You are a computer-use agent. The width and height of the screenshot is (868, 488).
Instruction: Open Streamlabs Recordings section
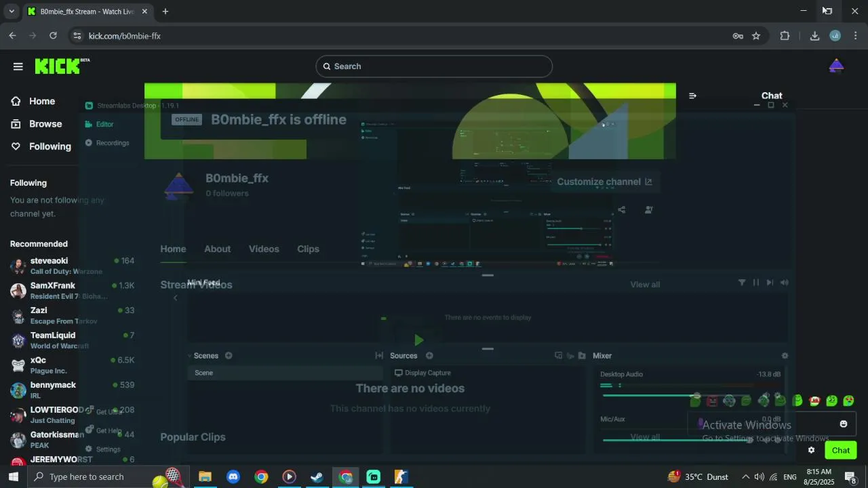tap(106, 143)
